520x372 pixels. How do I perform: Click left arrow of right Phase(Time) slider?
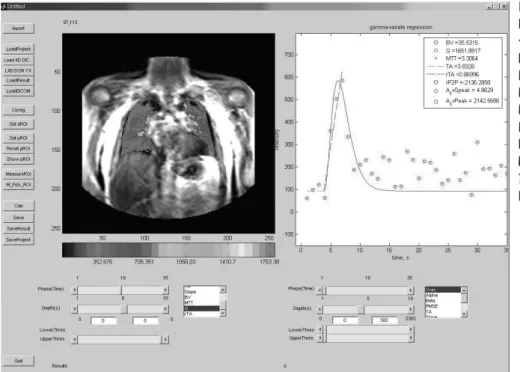(320, 290)
